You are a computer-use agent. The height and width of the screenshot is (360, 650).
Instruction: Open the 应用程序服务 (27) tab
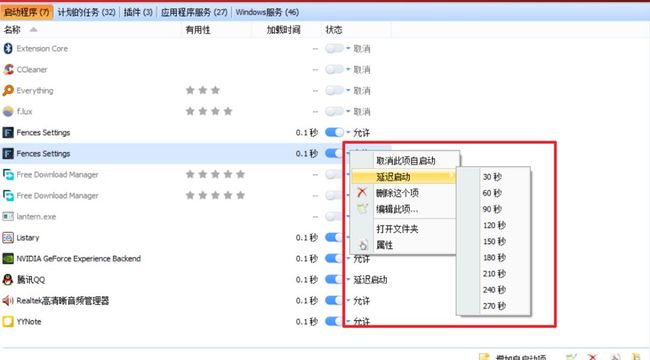point(194,12)
